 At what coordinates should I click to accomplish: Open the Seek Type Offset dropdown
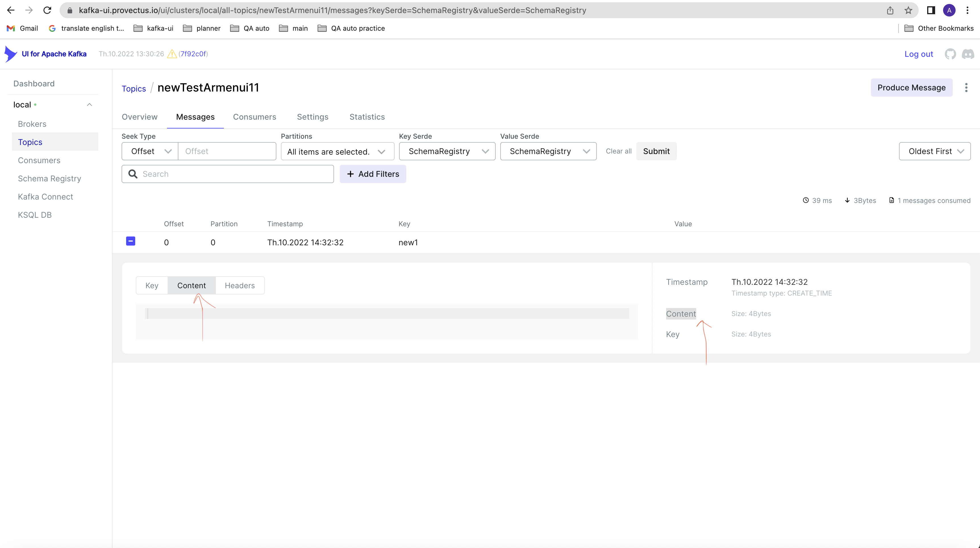click(x=149, y=151)
